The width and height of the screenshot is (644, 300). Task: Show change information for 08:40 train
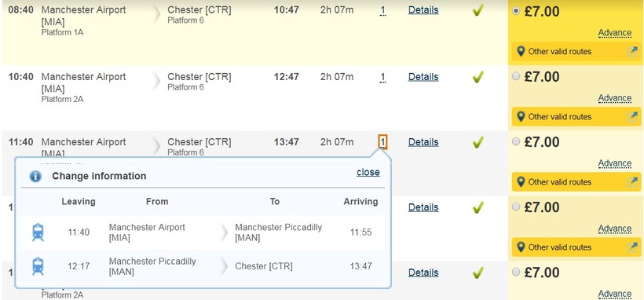(382, 11)
